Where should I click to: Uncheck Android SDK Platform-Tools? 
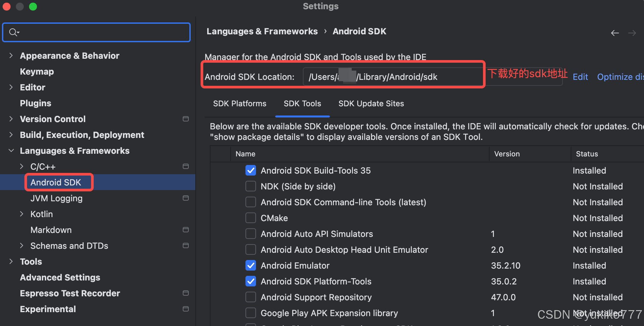point(251,281)
